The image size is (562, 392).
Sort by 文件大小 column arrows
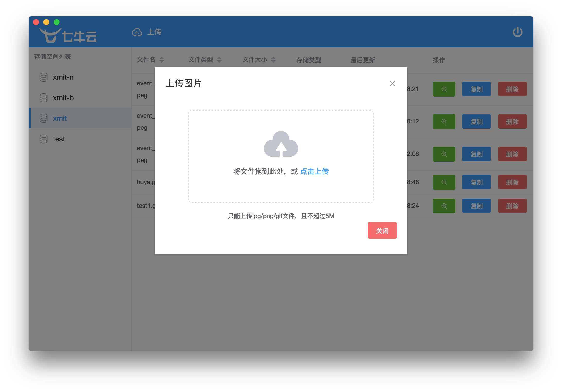click(x=273, y=60)
